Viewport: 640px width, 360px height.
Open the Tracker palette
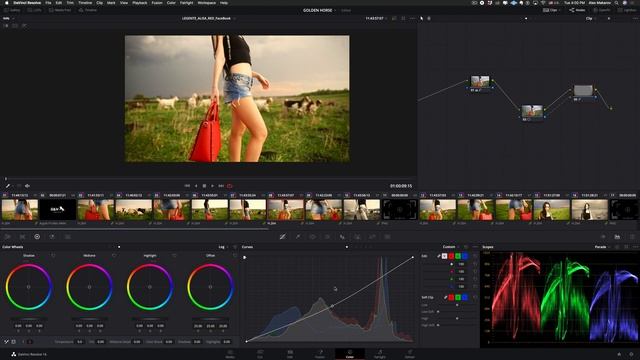click(327, 237)
